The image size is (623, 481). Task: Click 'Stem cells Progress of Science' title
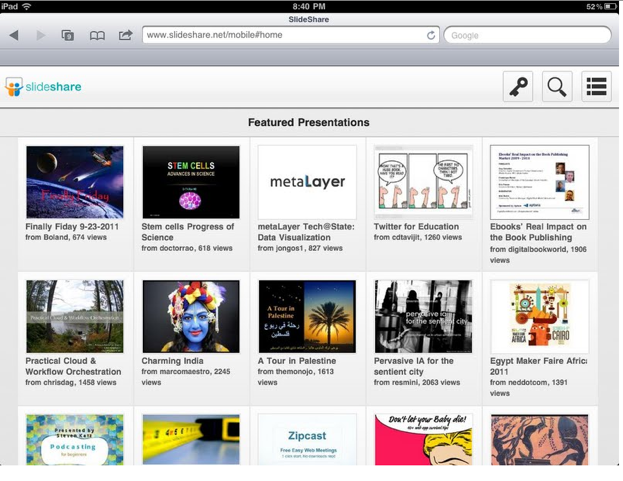[x=188, y=232]
